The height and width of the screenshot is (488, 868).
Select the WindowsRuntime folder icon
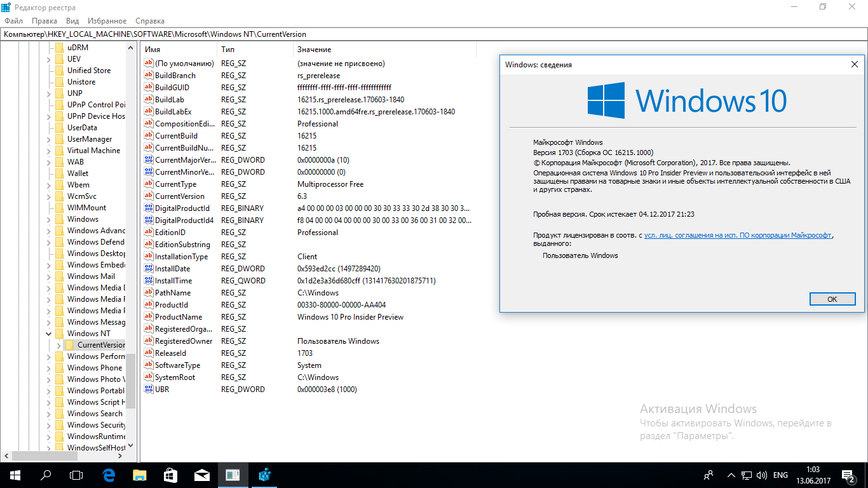pos(59,437)
